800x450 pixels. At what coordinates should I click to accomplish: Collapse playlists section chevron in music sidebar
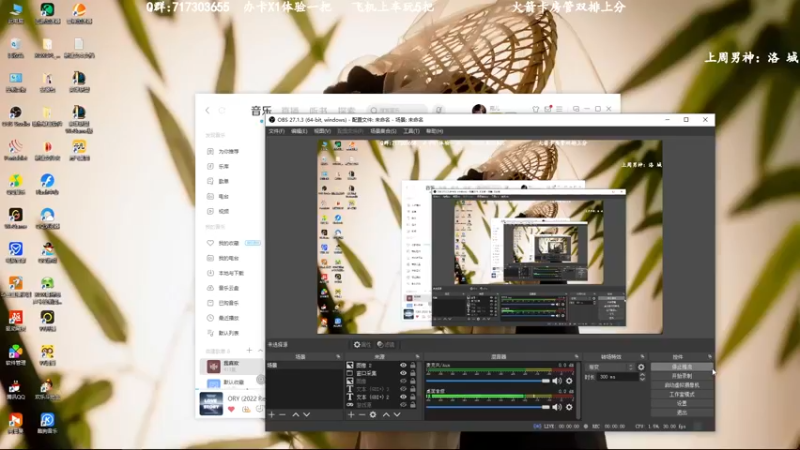click(260, 351)
